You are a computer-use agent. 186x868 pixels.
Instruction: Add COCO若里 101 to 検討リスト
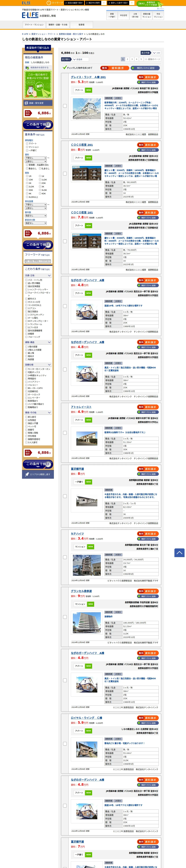[x=148, y=218]
